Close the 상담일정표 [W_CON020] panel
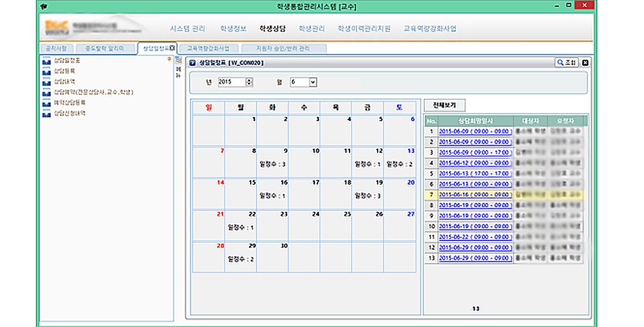644x327 pixels. 585,63
